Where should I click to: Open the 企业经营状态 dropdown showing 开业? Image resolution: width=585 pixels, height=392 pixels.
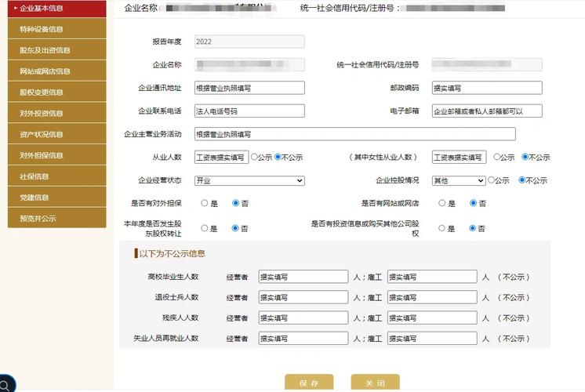(x=249, y=181)
